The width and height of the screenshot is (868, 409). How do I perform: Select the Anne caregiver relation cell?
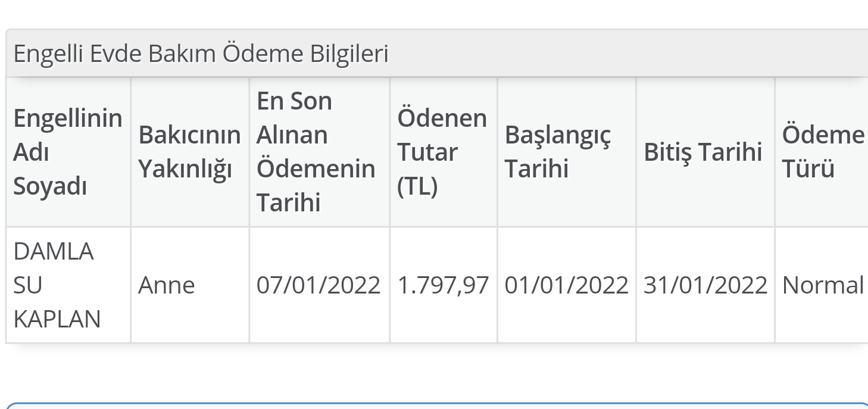pyautogui.click(x=167, y=286)
